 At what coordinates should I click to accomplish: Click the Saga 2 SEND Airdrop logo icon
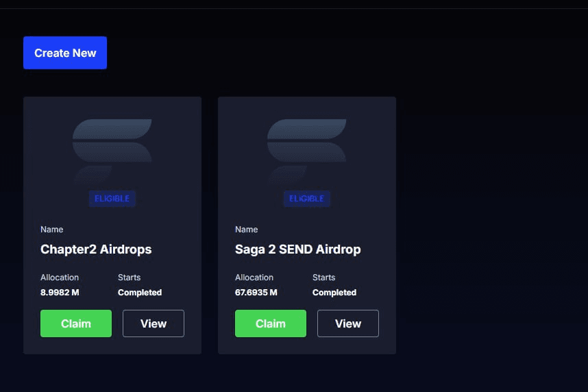307,151
